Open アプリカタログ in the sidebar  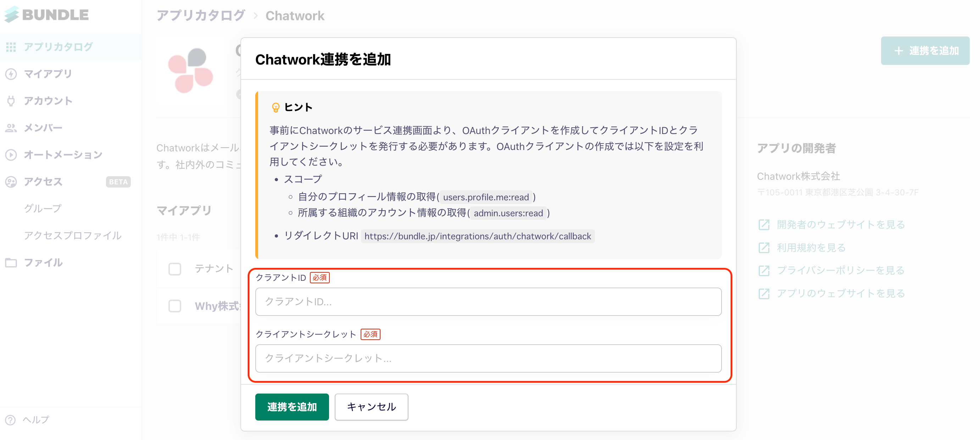pyautogui.click(x=71, y=47)
